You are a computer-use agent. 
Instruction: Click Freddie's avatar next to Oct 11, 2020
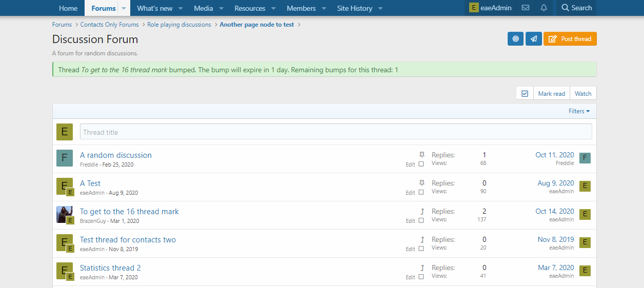pos(585,158)
